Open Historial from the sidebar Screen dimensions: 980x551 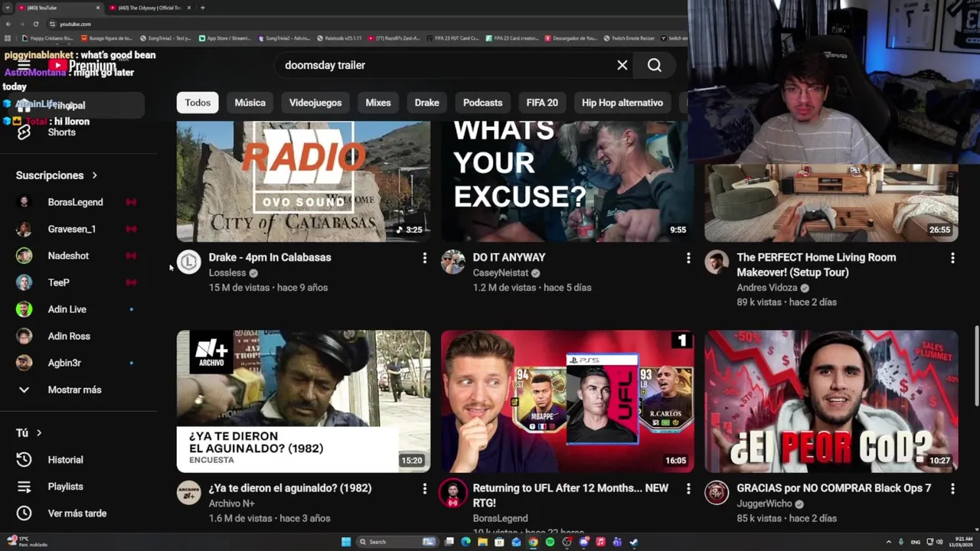[x=78, y=460]
